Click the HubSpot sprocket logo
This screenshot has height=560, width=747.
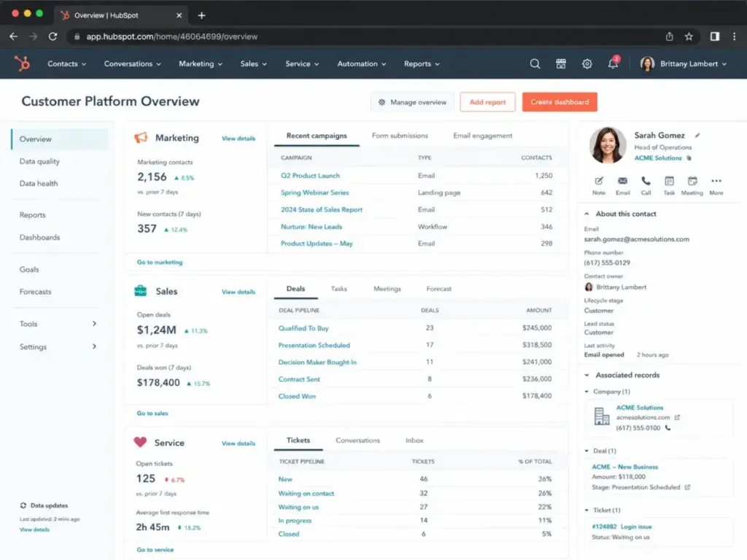point(22,63)
